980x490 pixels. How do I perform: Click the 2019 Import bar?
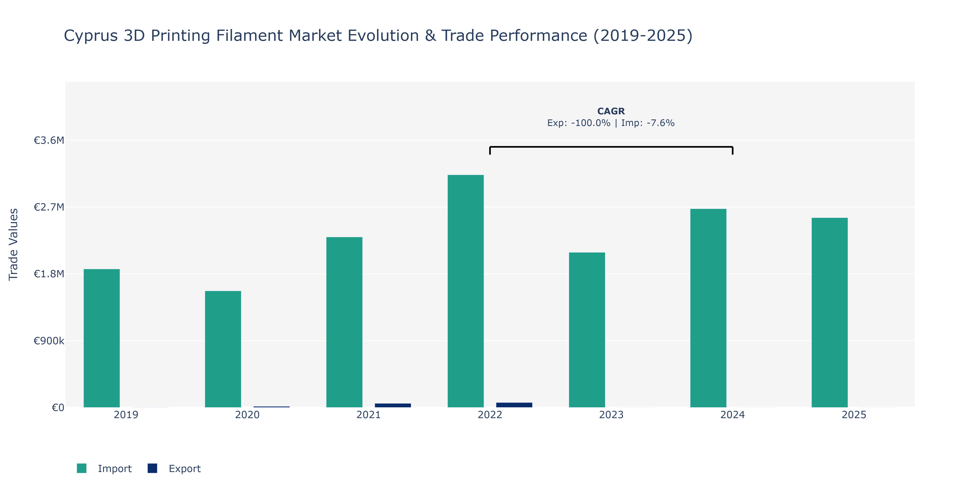click(102, 338)
